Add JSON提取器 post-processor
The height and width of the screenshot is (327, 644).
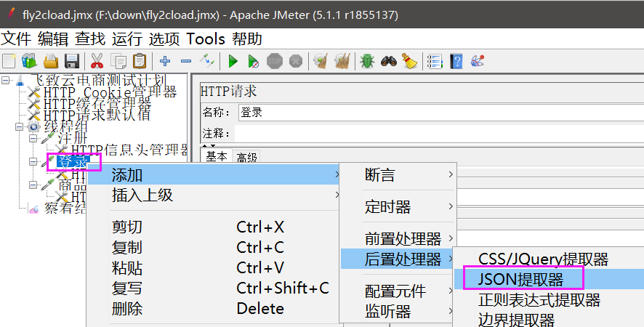tap(549, 279)
